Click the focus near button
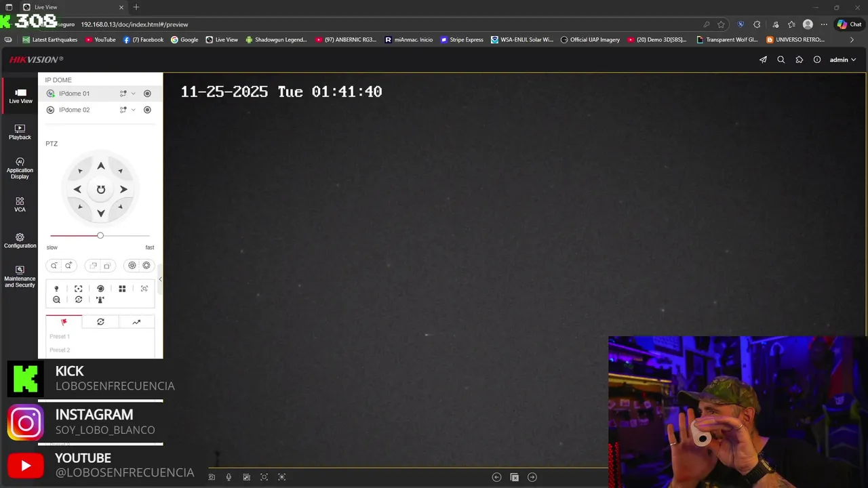This screenshot has width=868, height=488. (x=93, y=266)
